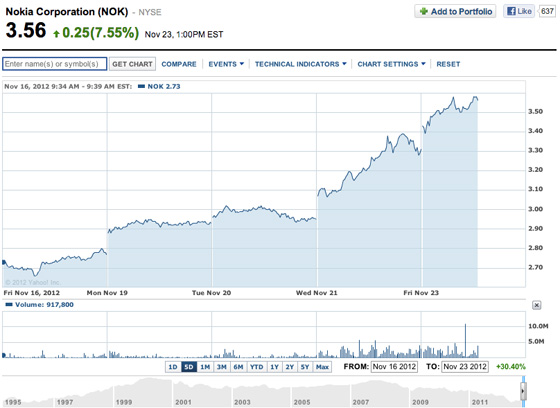Viewport: 560px width, 408px height.
Task: Click the COMPARE link
Action: 179,64
